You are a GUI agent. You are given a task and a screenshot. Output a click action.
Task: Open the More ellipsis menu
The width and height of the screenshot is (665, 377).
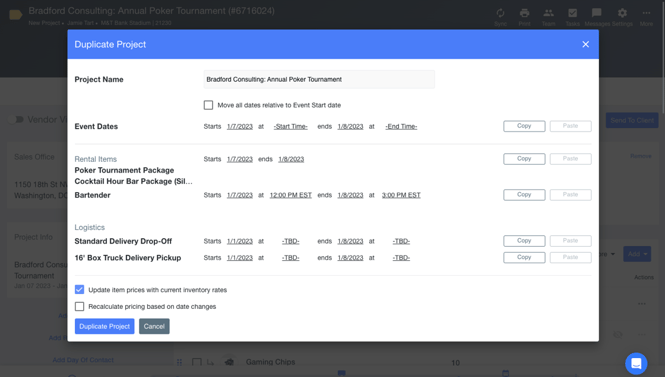click(x=646, y=13)
